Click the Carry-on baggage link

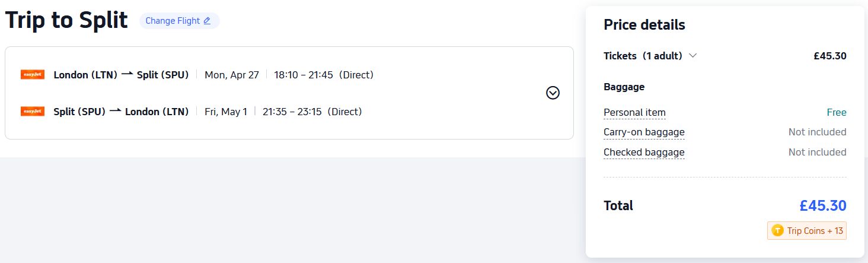tap(644, 132)
